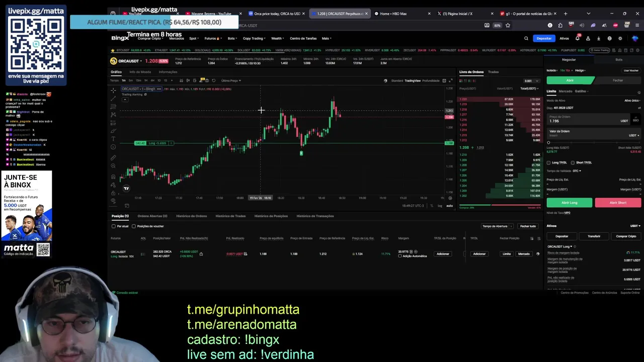Select the crosshair cursor tool on chart
The image size is (644, 362).
(x=113, y=90)
